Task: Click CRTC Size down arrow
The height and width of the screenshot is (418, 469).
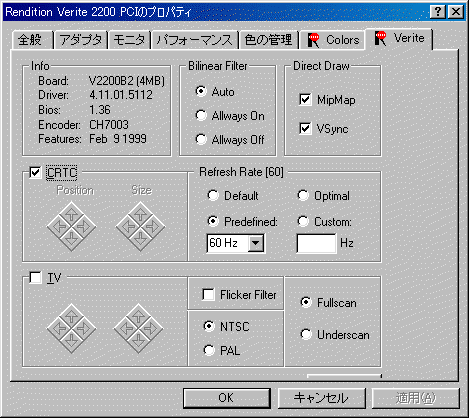Action: tap(140, 239)
